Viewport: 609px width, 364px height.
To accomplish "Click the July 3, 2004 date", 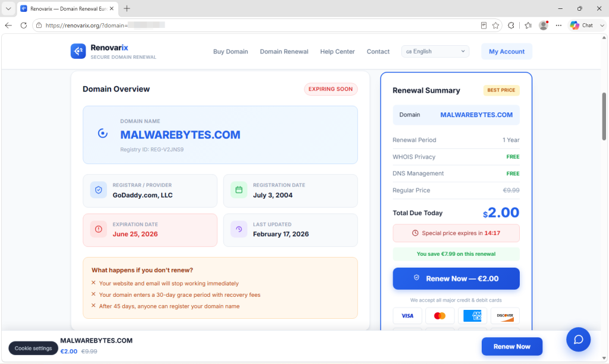I will click(272, 195).
